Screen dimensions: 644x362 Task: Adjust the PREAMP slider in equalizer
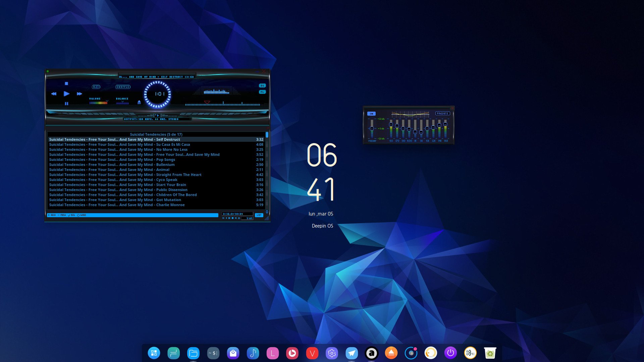point(372,129)
